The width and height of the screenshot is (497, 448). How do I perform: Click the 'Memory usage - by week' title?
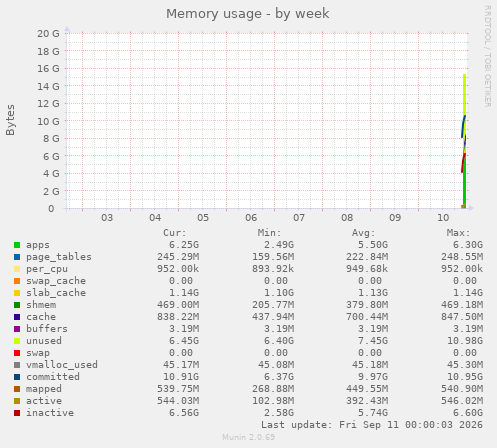click(x=248, y=14)
